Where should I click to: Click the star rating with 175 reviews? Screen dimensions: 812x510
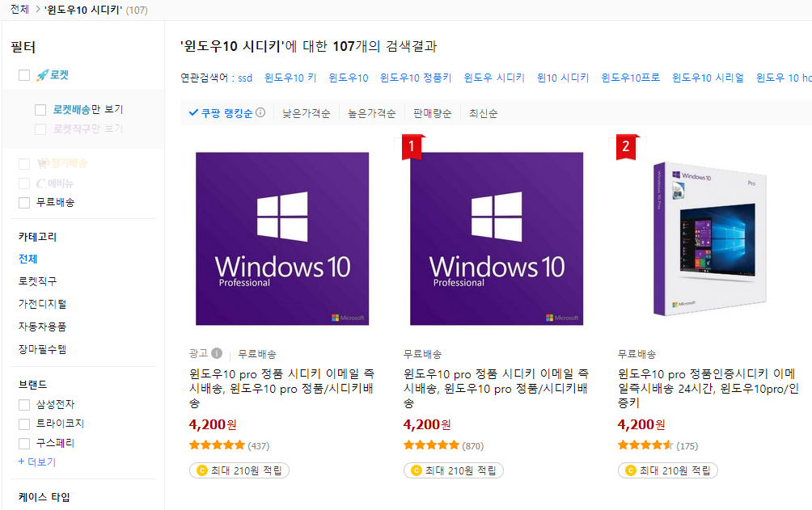point(645,445)
